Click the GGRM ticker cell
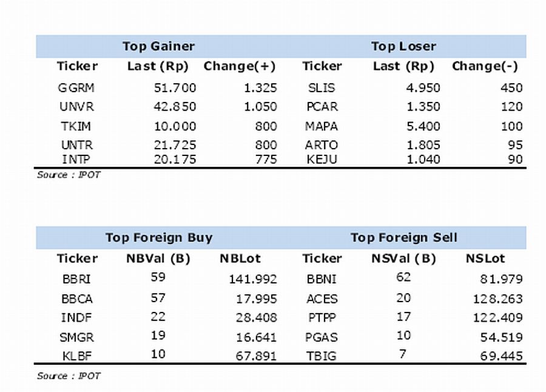 (x=76, y=88)
